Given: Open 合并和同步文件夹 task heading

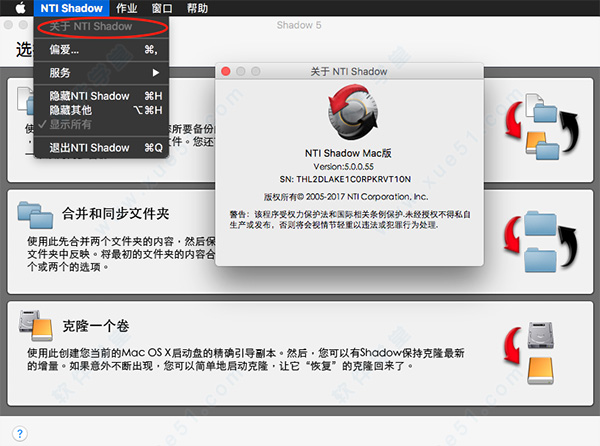Looking at the screenshot, I should point(116,214).
